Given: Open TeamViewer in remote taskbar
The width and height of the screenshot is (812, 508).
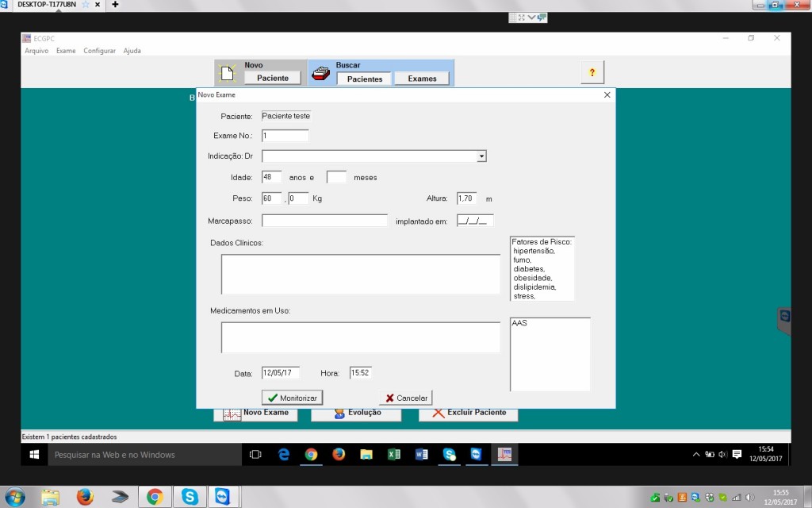Looking at the screenshot, I should (x=477, y=455).
